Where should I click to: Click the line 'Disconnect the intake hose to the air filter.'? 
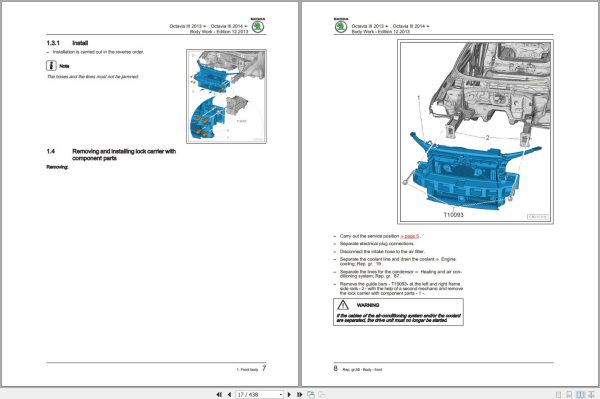382,252
